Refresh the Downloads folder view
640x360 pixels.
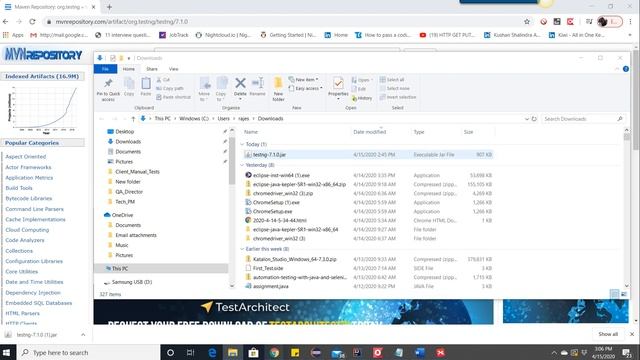point(534,119)
